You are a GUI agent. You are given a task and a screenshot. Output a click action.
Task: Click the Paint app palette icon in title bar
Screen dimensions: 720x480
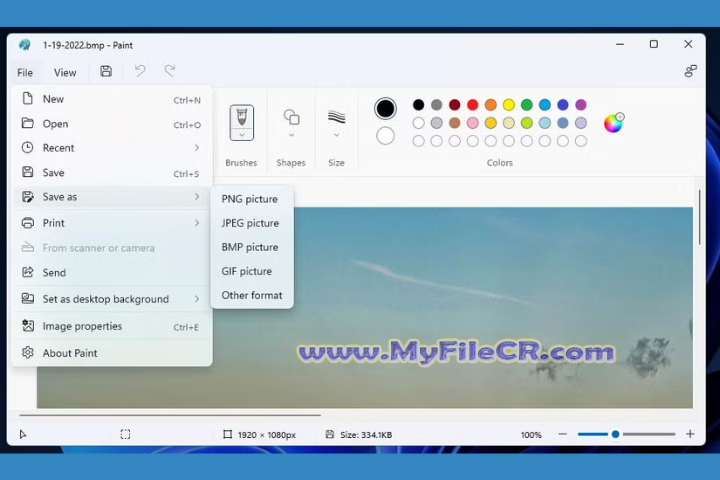point(25,45)
